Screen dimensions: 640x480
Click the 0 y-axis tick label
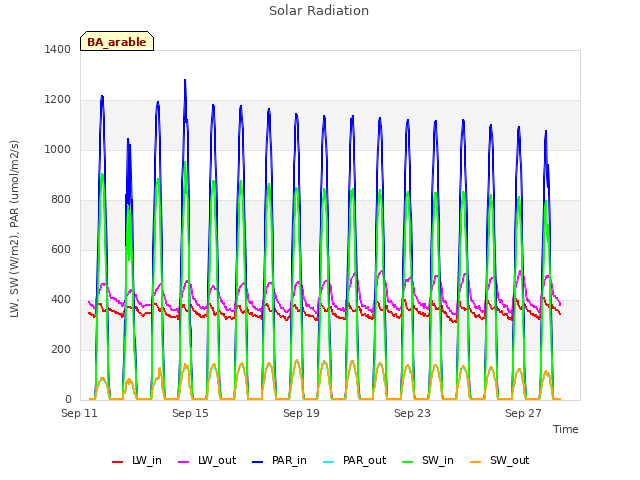click(68, 400)
